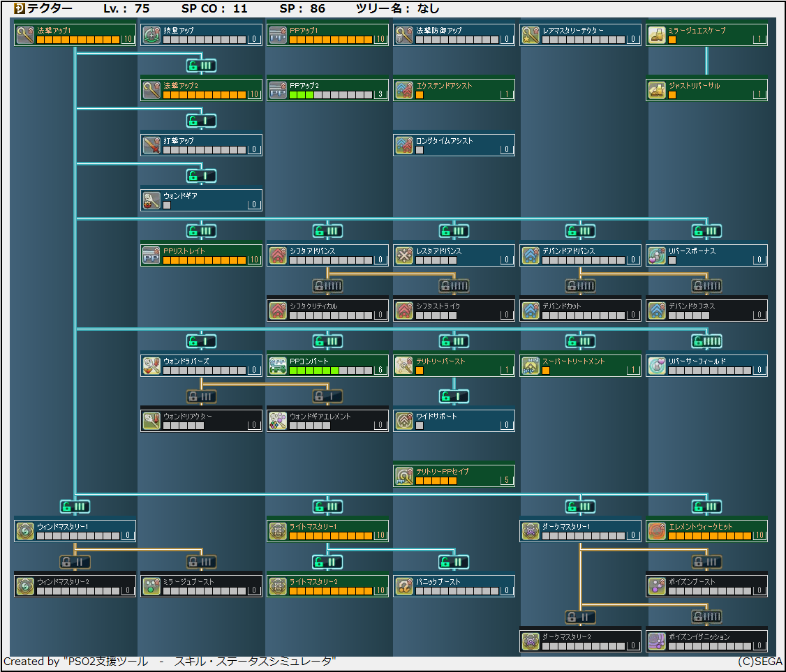Image resolution: width=786 pixels, height=672 pixels.
Task: Adjust the 技量アップ level bar
Action: pyautogui.click(x=205, y=40)
